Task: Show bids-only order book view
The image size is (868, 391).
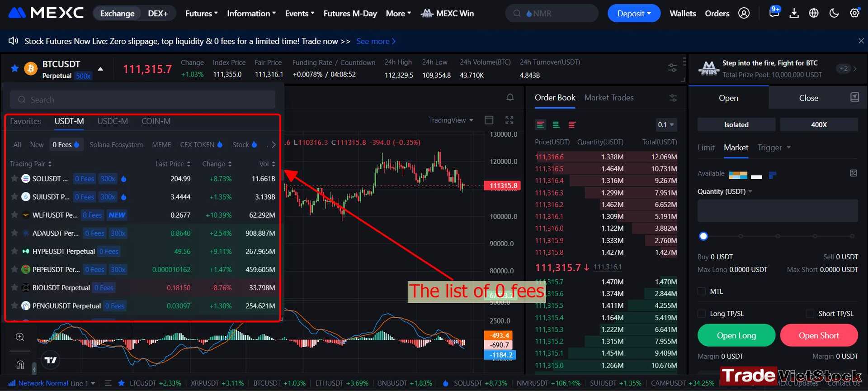Action: [x=556, y=124]
